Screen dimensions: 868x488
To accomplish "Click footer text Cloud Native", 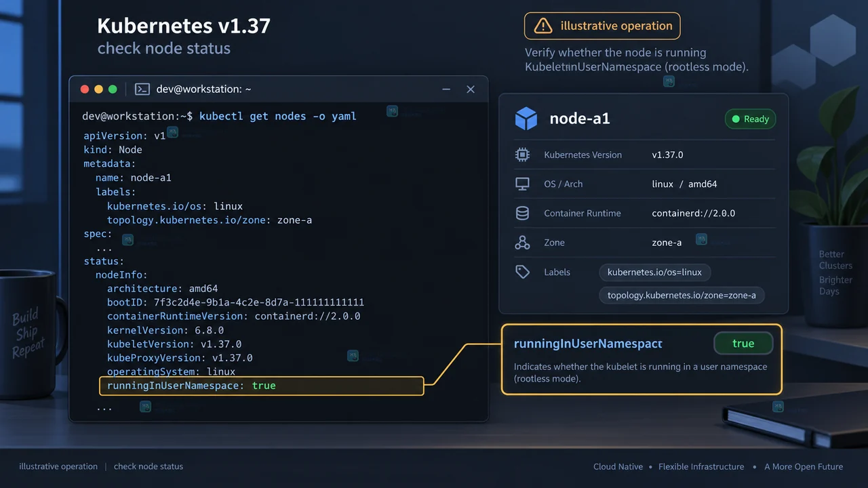I will pos(618,467).
